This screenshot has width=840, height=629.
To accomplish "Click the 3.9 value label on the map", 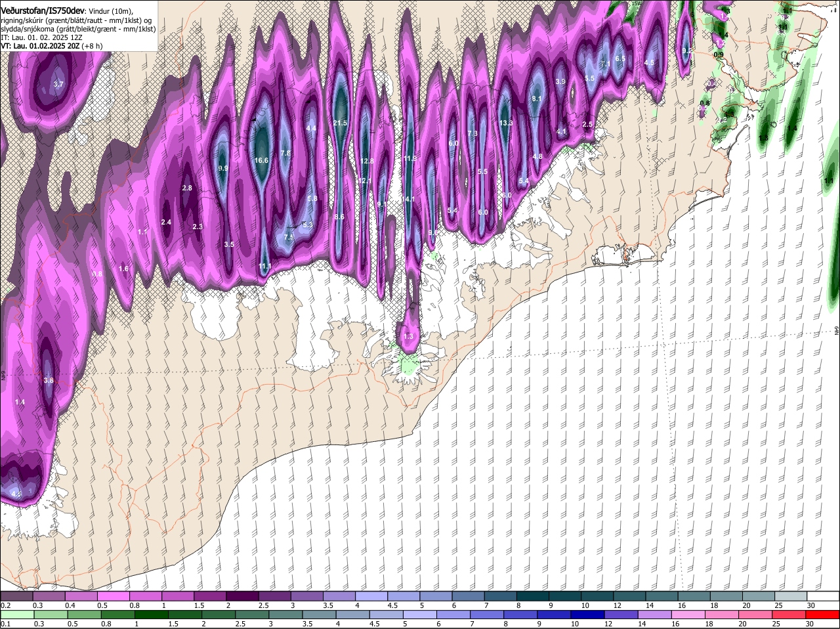I will point(560,81).
